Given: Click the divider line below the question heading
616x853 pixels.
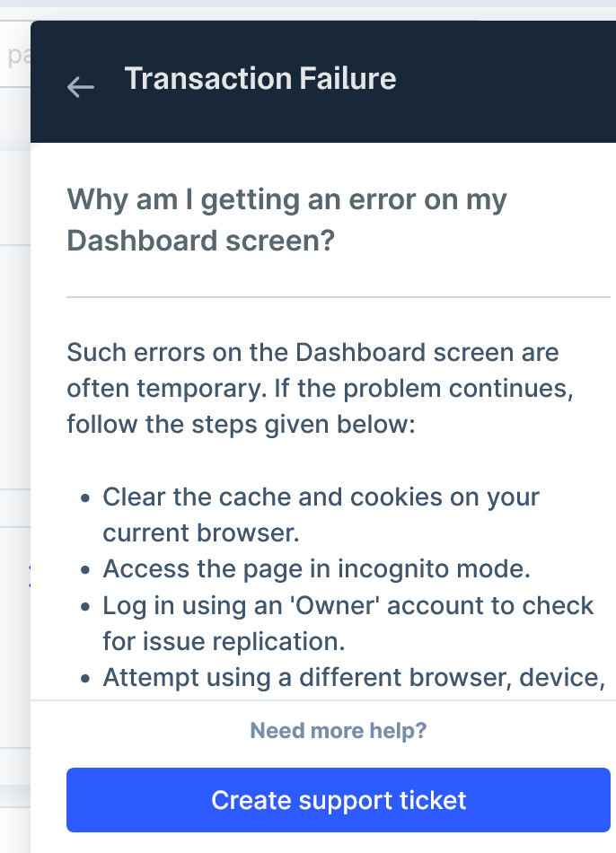Looking at the screenshot, I should pos(339,296).
